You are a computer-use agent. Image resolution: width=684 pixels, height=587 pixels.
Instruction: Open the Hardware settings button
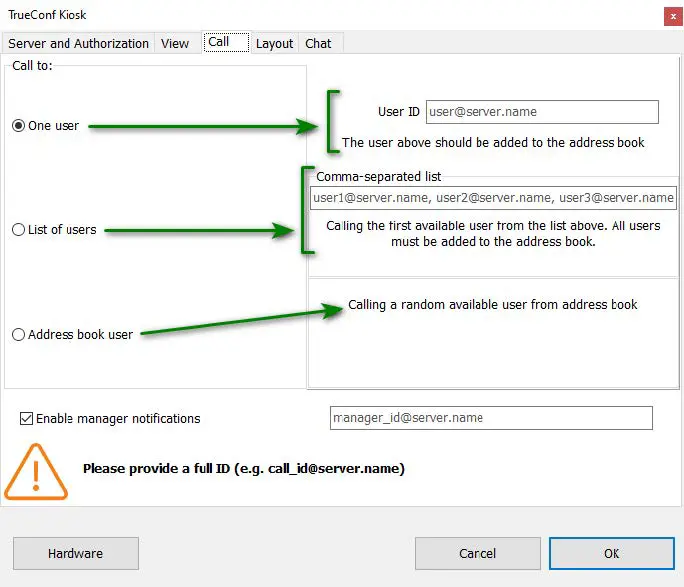tap(76, 553)
